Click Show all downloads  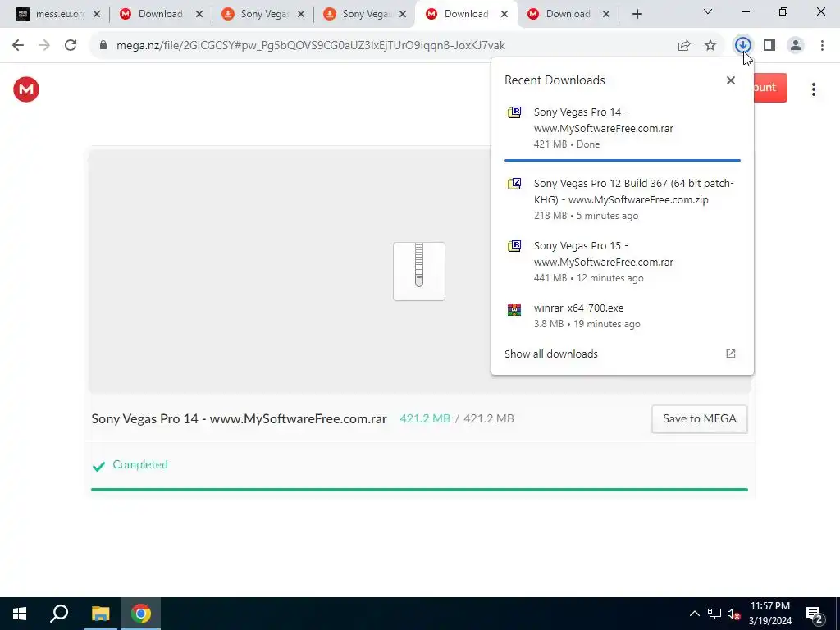[550, 354]
